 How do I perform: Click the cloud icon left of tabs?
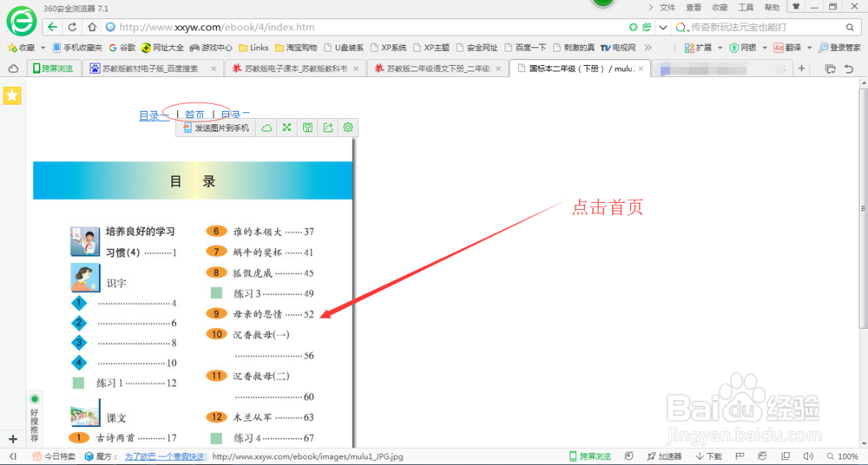pyautogui.click(x=13, y=69)
